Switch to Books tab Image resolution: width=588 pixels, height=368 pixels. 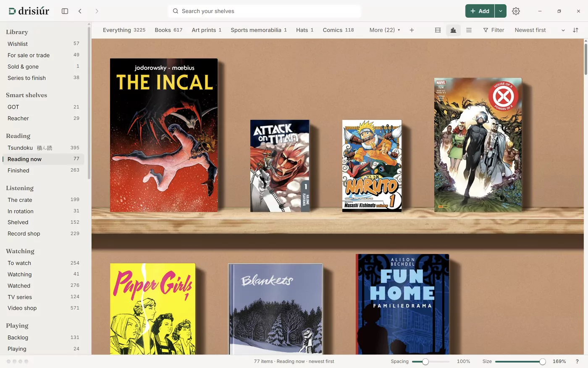click(168, 30)
